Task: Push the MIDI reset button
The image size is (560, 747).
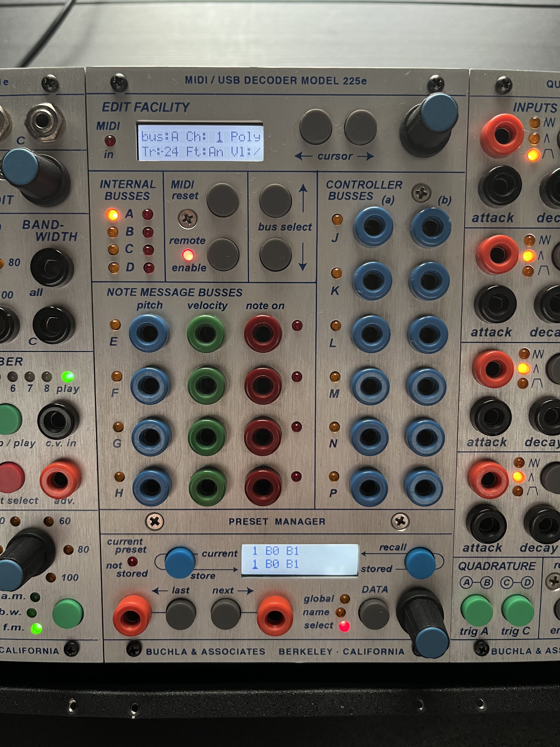Action: pos(222,200)
